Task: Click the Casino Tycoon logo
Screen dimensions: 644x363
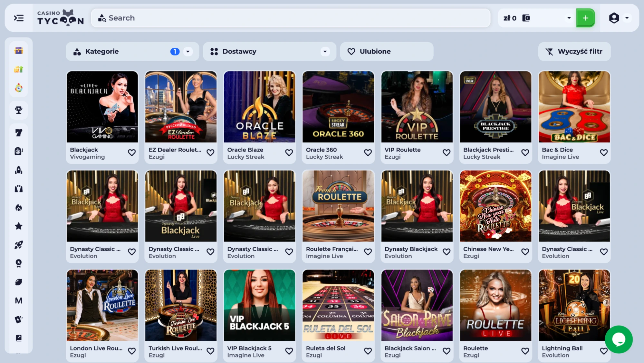Action: (61, 18)
